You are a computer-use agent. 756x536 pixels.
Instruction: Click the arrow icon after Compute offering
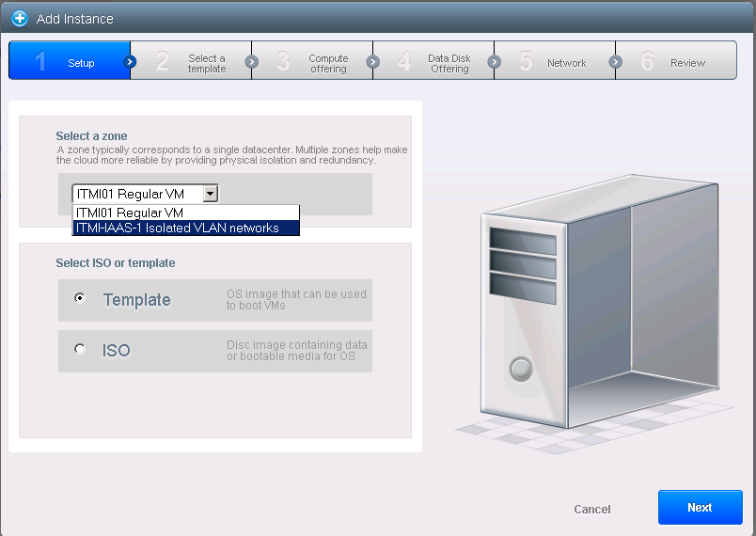click(372, 62)
